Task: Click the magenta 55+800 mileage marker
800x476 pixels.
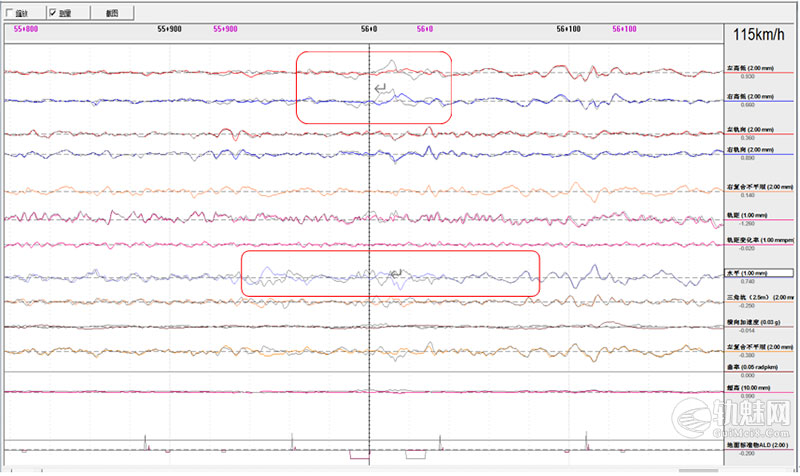Action: (26, 29)
